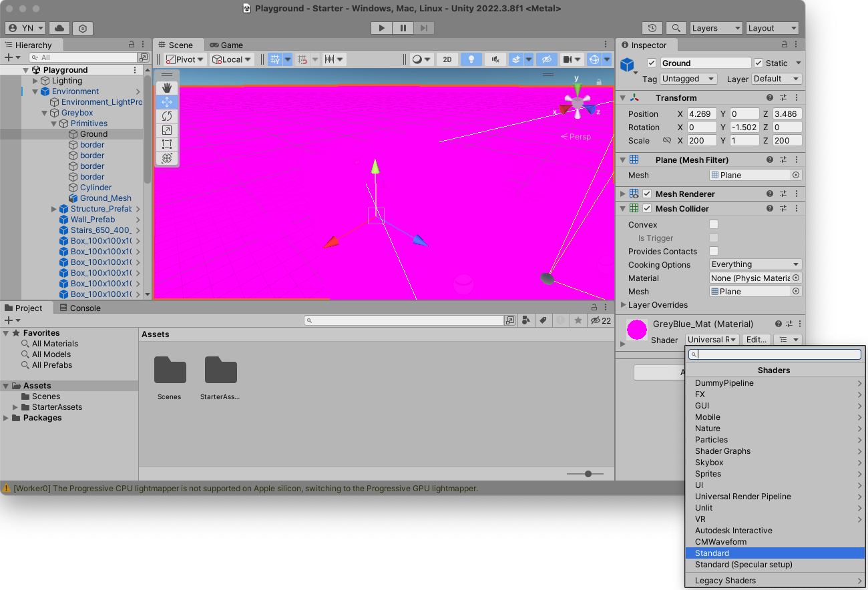
Task: Click the asset thumbnail size slider
Action: coord(588,474)
